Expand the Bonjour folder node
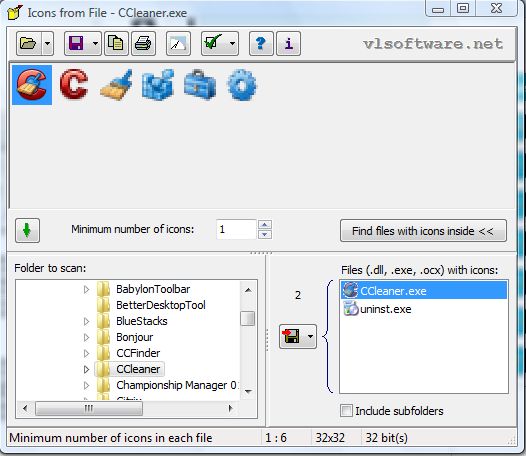The width and height of the screenshot is (526, 456). pyautogui.click(x=86, y=337)
